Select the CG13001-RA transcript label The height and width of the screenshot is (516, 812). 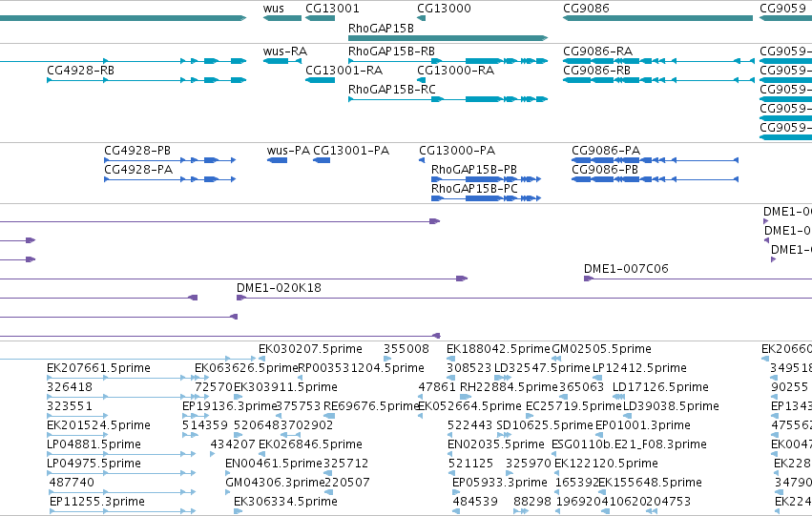[x=344, y=71]
